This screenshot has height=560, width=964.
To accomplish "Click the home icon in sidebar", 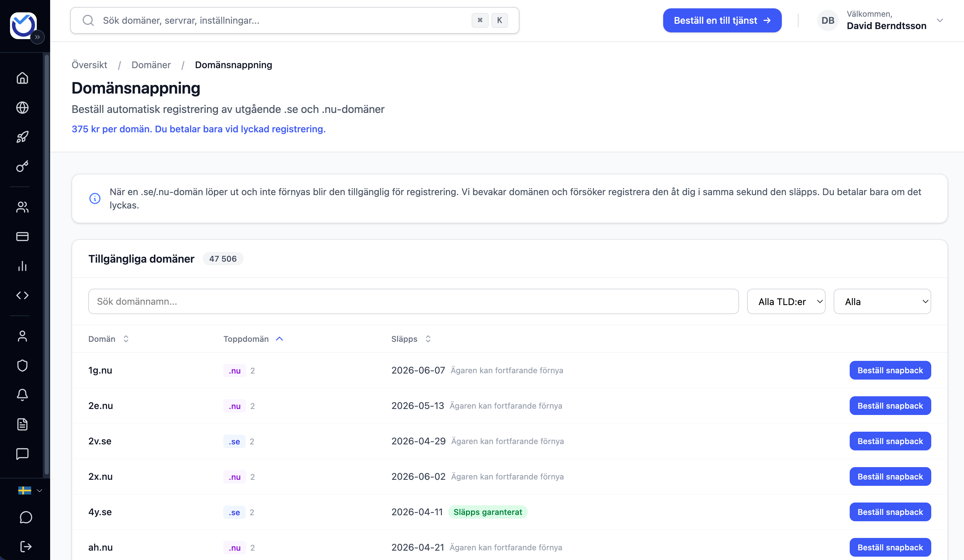I will click(22, 78).
